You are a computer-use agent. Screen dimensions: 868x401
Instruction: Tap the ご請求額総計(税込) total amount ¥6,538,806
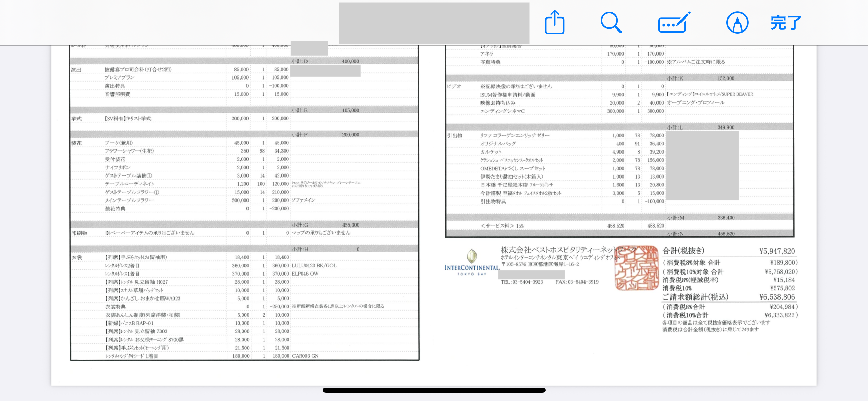(777, 297)
